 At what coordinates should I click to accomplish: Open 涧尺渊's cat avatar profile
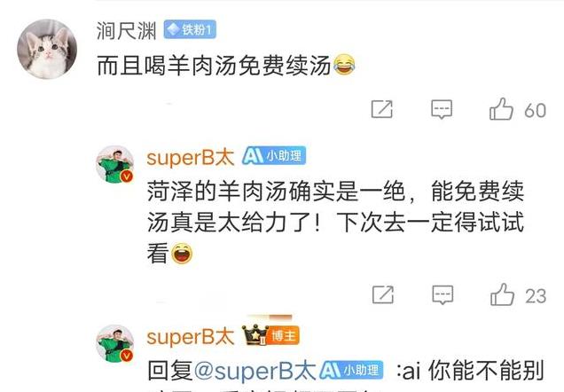[x=47, y=50]
